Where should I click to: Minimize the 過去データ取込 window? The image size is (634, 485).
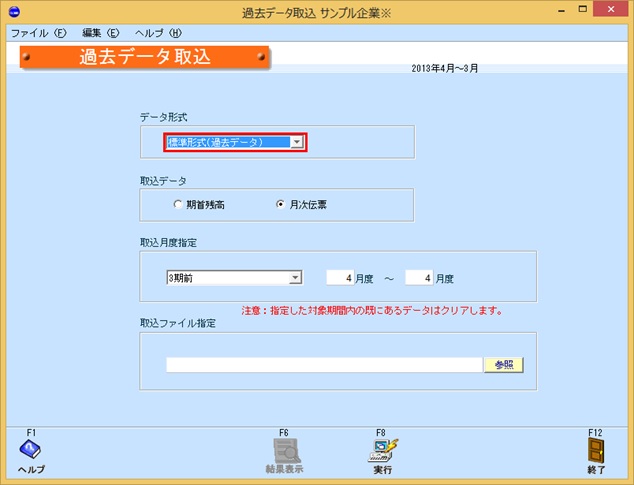click(x=562, y=11)
